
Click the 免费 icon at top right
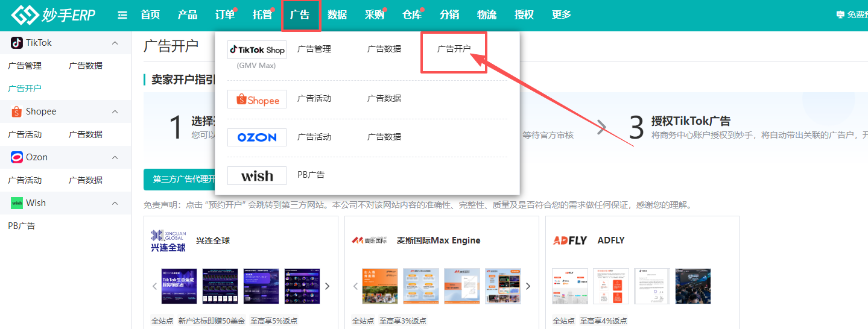[x=840, y=15]
